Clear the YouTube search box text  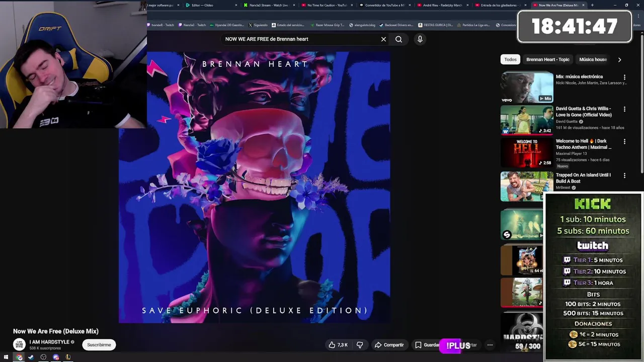click(383, 39)
